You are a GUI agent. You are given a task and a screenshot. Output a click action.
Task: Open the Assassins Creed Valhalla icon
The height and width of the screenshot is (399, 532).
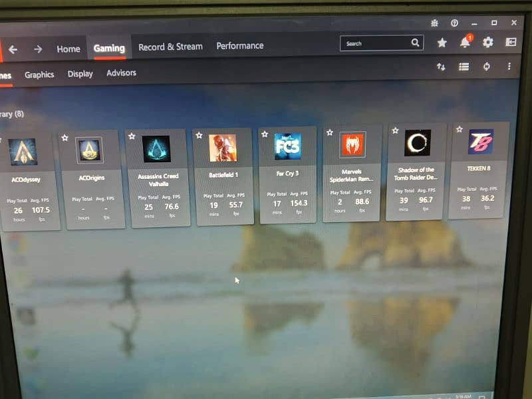[156, 148]
